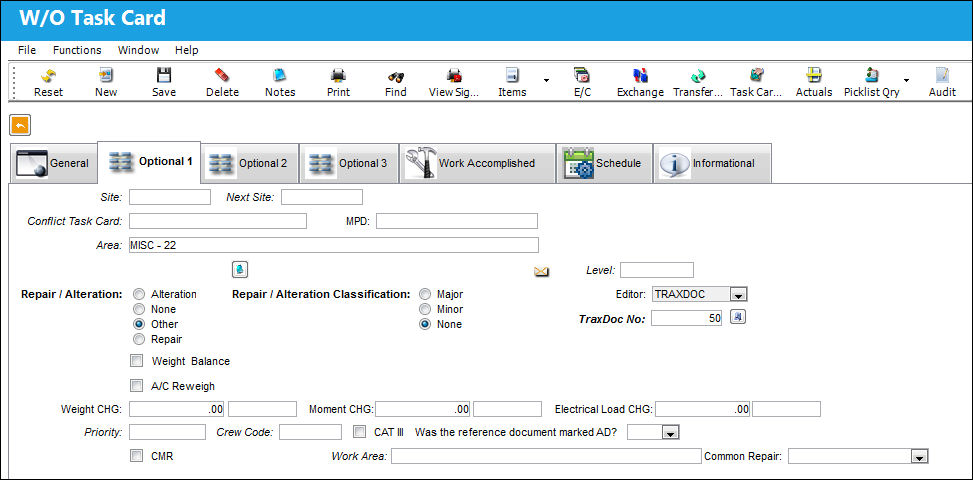Select the Repair radio button
The image size is (973, 480).
point(140,339)
